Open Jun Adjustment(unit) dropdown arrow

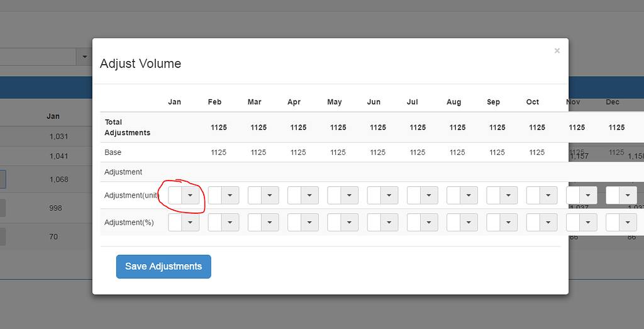pyautogui.click(x=389, y=196)
